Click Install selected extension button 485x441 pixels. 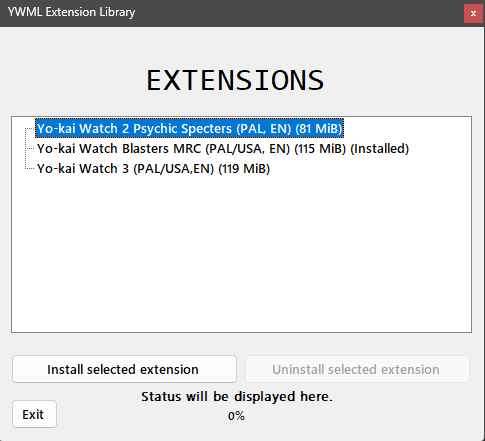pos(124,369)
